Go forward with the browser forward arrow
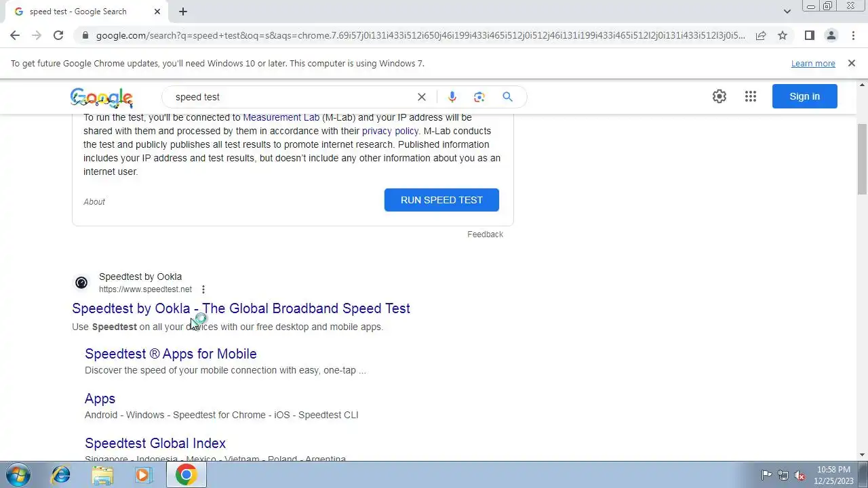868x488 pixels. tap(37, 35)
